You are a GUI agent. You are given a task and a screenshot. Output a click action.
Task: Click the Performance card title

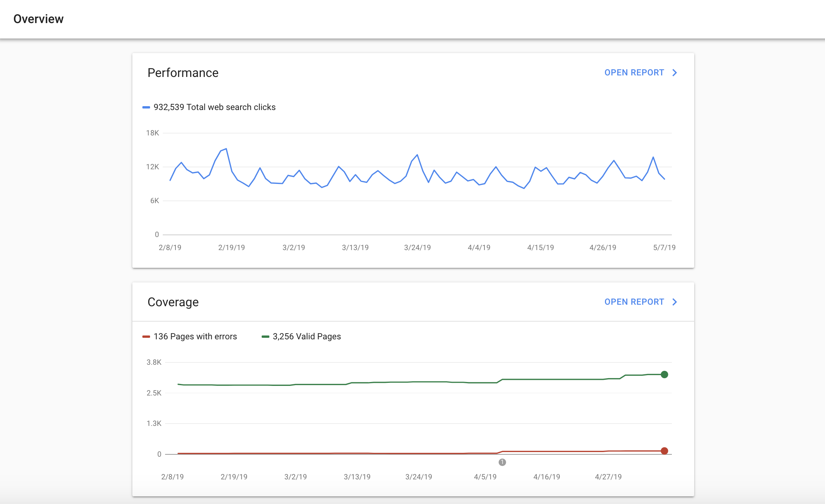tap(183, 73)
